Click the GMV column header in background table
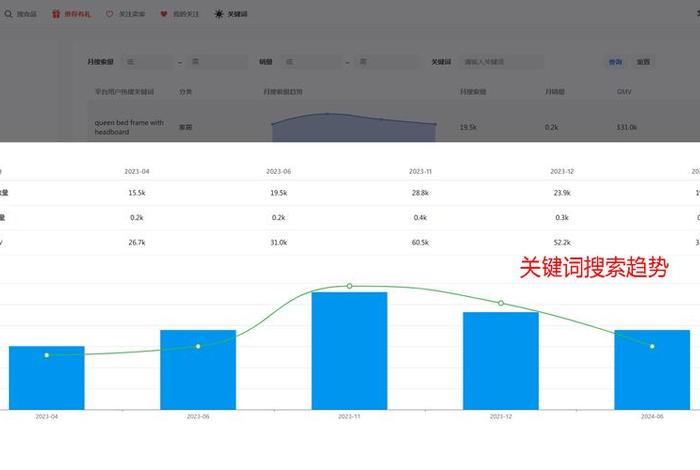This screenshot has height=470, width=700. pos(624,92)
